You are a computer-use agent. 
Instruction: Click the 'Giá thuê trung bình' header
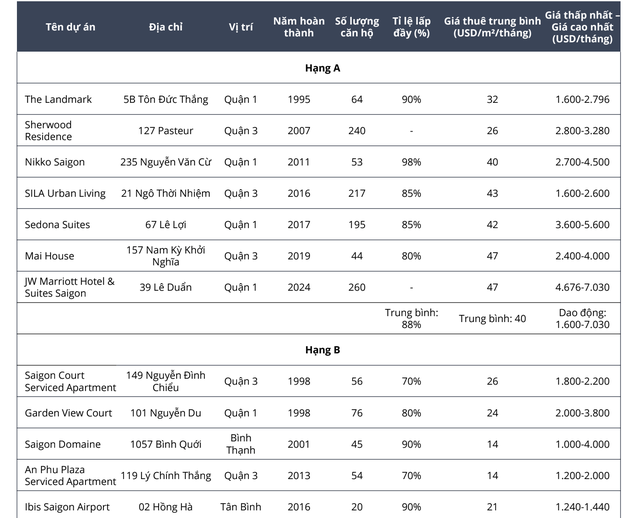492,27
